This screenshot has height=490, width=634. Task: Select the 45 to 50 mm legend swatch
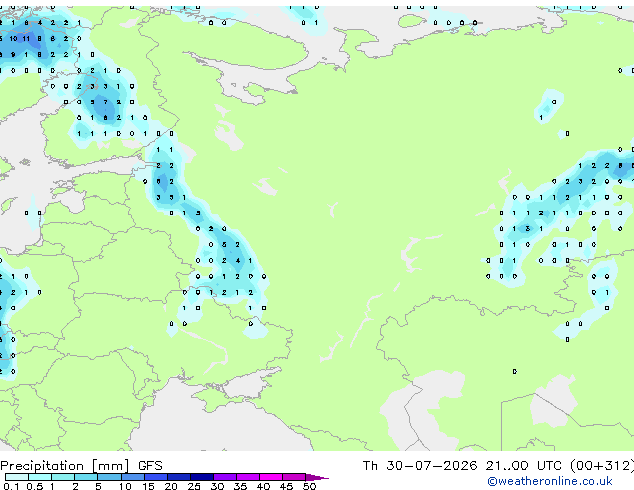click(x=294, y=477)
